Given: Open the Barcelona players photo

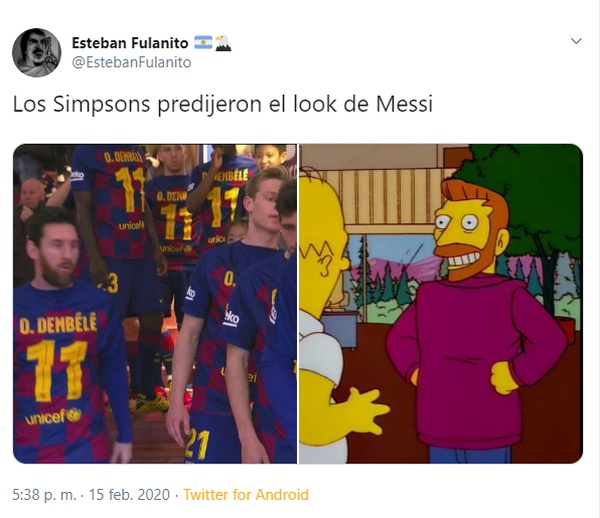Looking at the screenshot, I should (x=155, y=304).
